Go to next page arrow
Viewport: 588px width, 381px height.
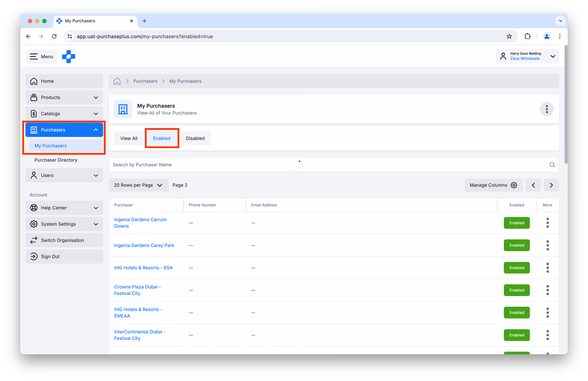[x=551, y=185]
